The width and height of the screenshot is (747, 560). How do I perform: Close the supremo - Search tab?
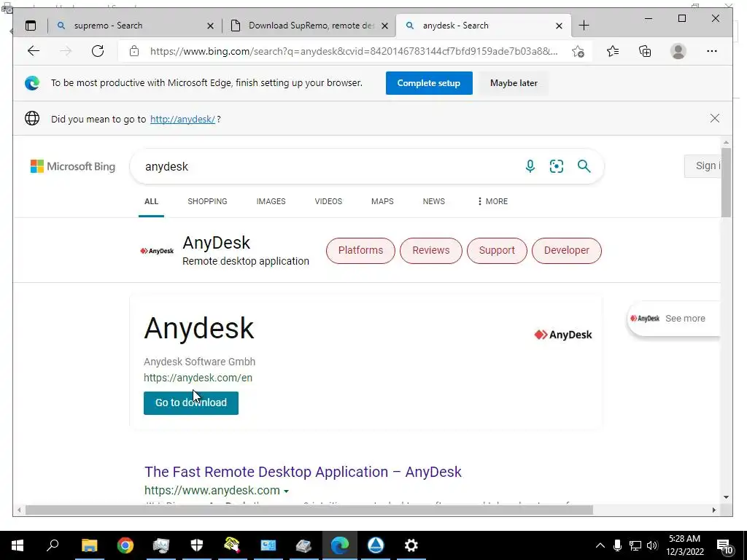tap(210, 26)
